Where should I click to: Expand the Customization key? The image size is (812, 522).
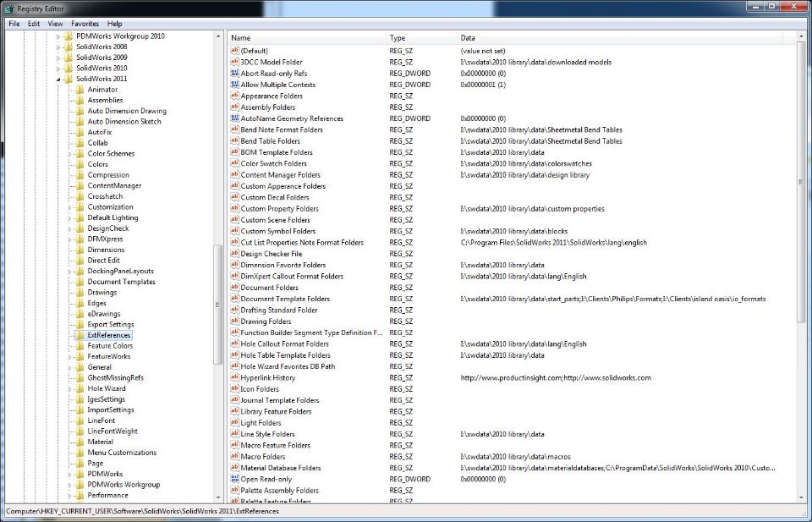click(x=69, y=207)
